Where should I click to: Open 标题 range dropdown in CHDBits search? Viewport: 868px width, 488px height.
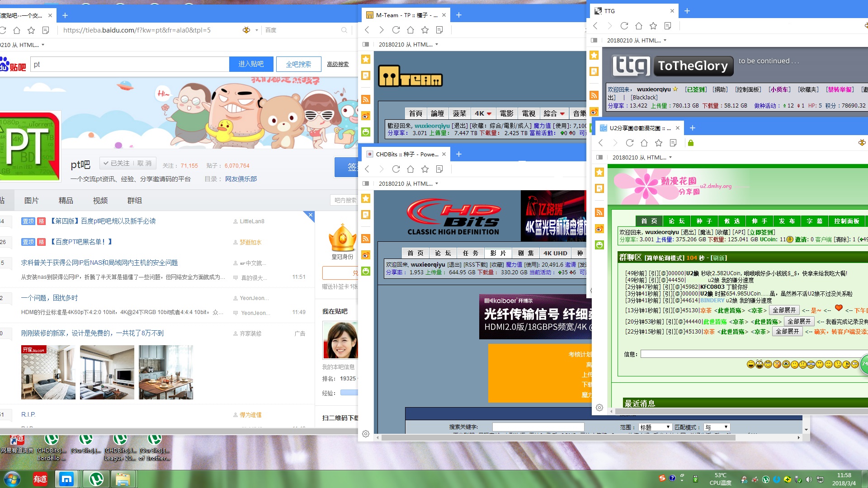click(655, 427)
